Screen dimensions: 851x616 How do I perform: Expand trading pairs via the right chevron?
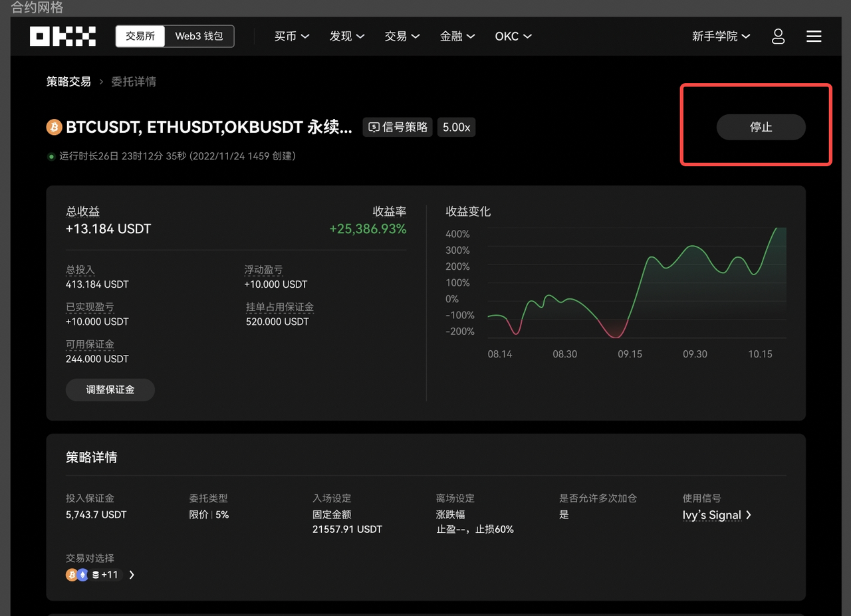(131, 574)
